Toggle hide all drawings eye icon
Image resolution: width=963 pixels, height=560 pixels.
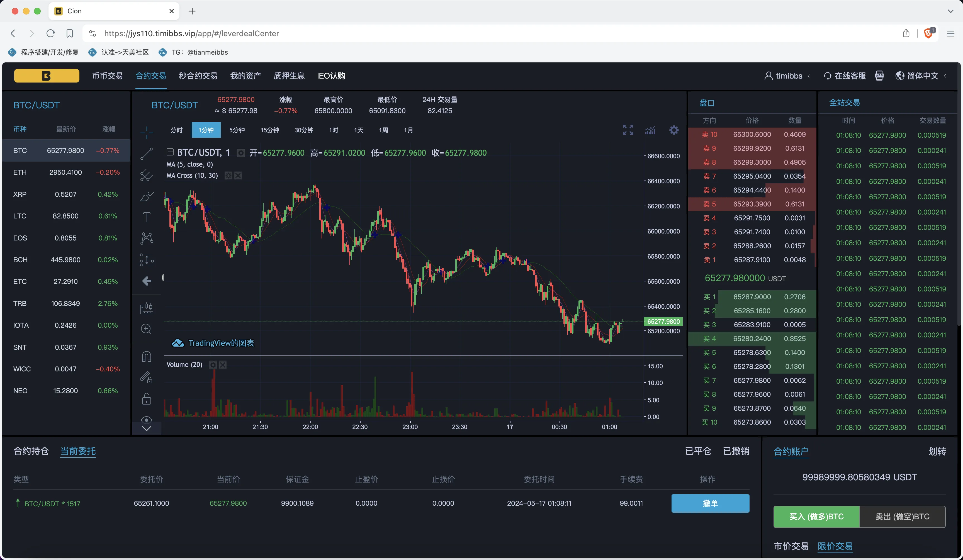click(x=146, y=420)
